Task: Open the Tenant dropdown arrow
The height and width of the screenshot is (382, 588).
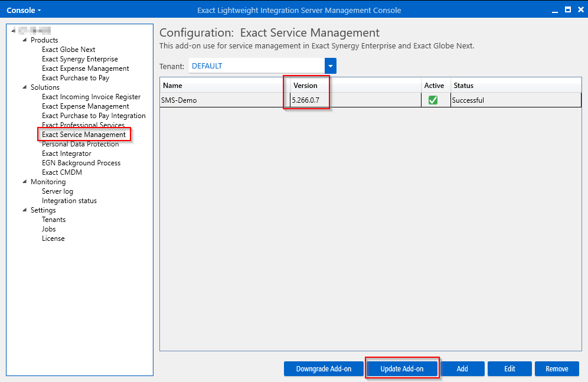Action: click(x=331, y=66)
